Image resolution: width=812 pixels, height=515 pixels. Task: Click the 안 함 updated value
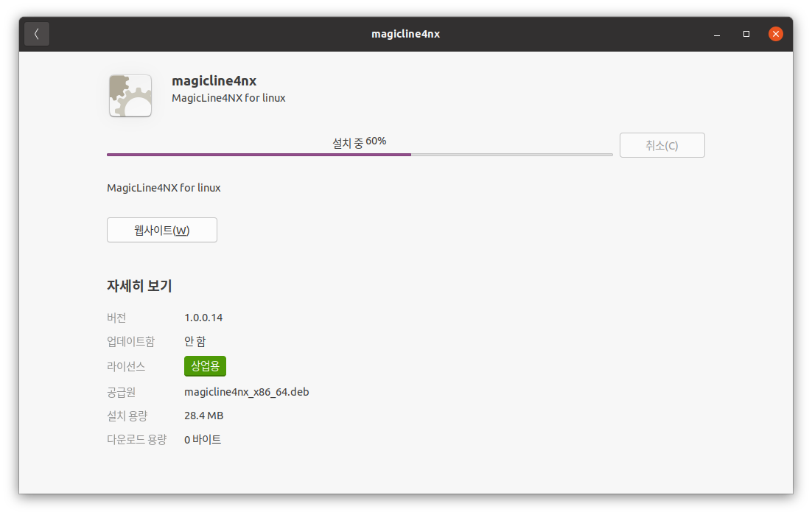click(195, 341)
